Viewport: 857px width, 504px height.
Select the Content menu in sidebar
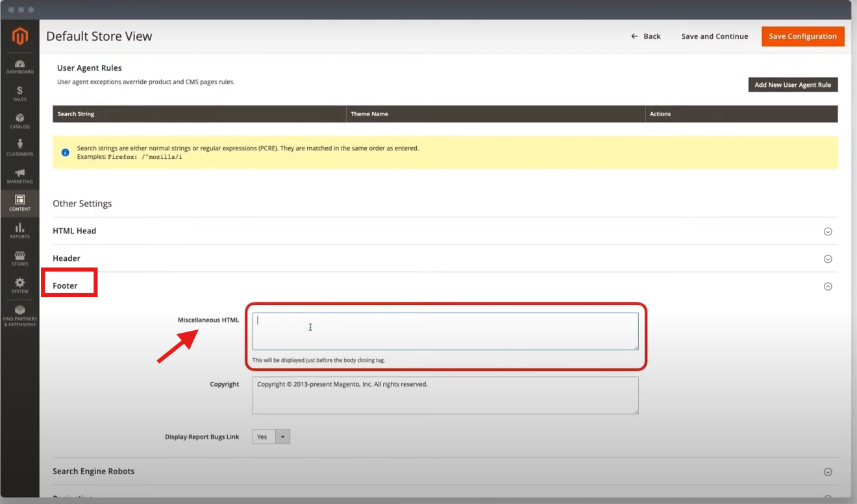[x=19, y=203]
